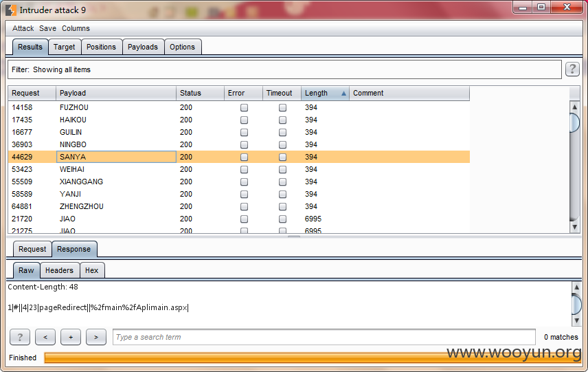The height and width of the screenshot is (372, 588).
Task: Switch to the Positions tab
Action: 101,47
